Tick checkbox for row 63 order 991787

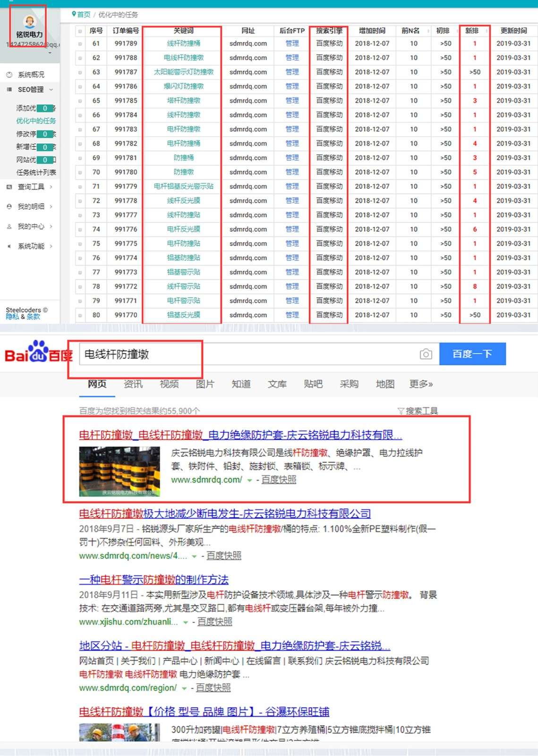tap(80, 72)
